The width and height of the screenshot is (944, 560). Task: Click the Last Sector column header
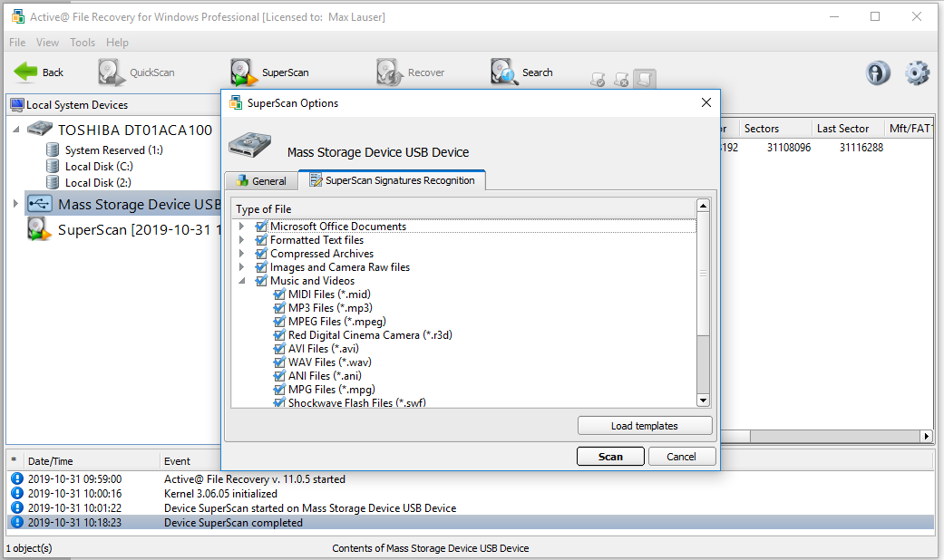pos(847,128)
